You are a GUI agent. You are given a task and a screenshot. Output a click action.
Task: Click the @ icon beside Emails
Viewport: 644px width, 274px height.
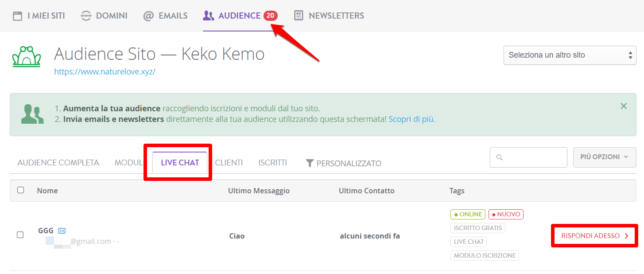(148, 16)
